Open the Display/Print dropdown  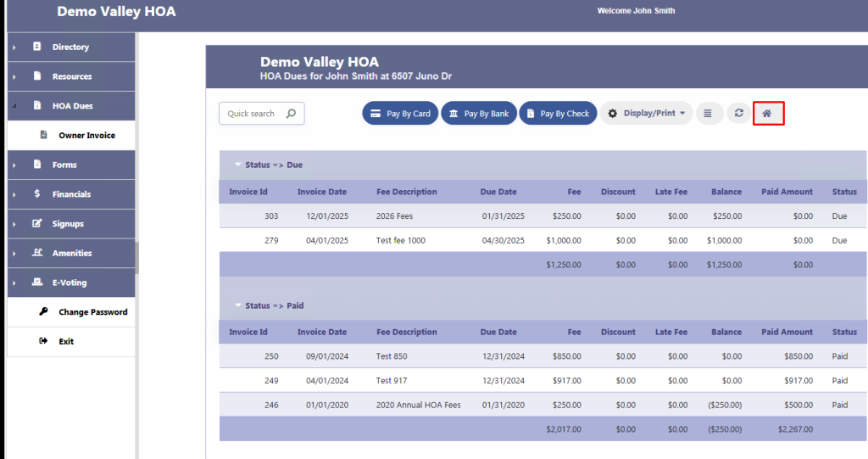coord(647,113)
